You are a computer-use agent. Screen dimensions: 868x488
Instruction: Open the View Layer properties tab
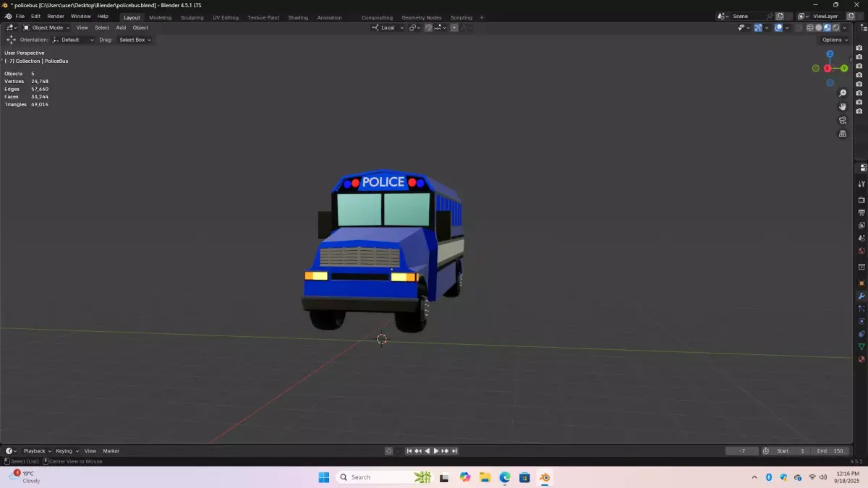861,225
